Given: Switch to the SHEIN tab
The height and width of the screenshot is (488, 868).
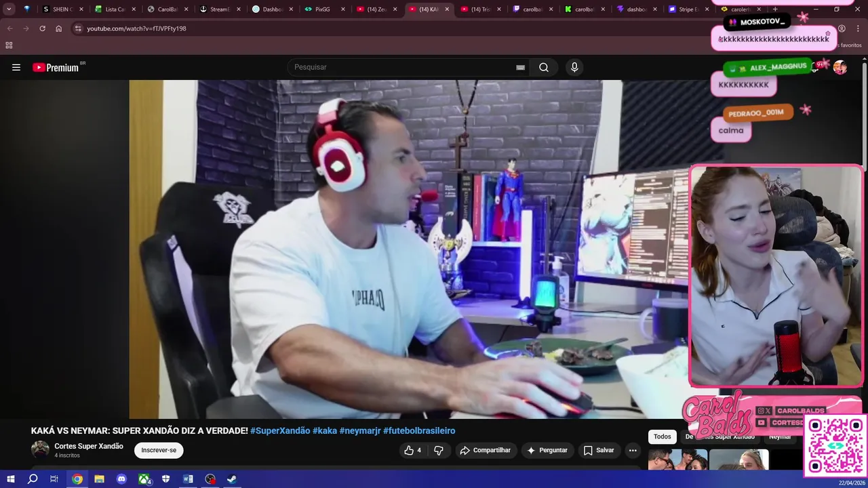Looking at the screenshot, I should pos(62,9).
